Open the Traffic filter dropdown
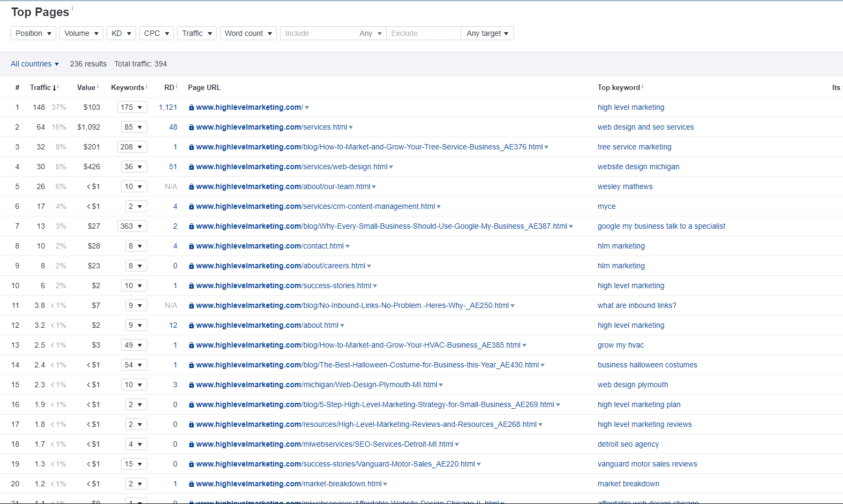The height and width of the screenshot is (504, 843). point(197,33)
